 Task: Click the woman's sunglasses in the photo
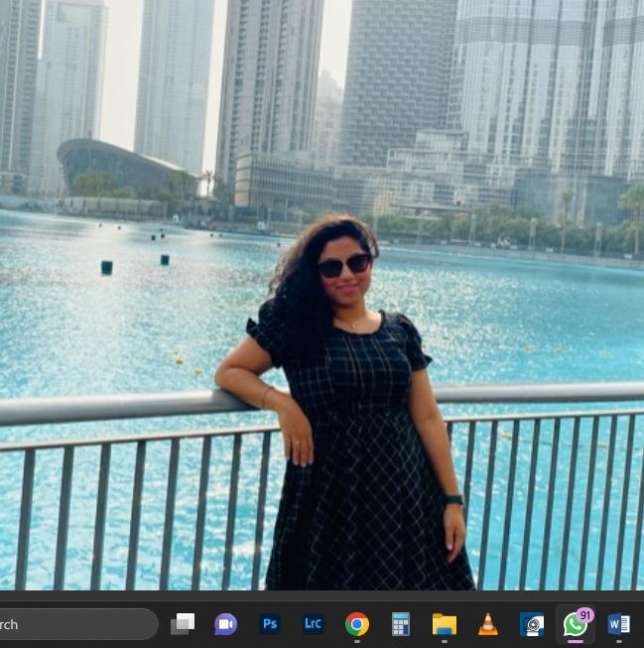tap(344, 265)
